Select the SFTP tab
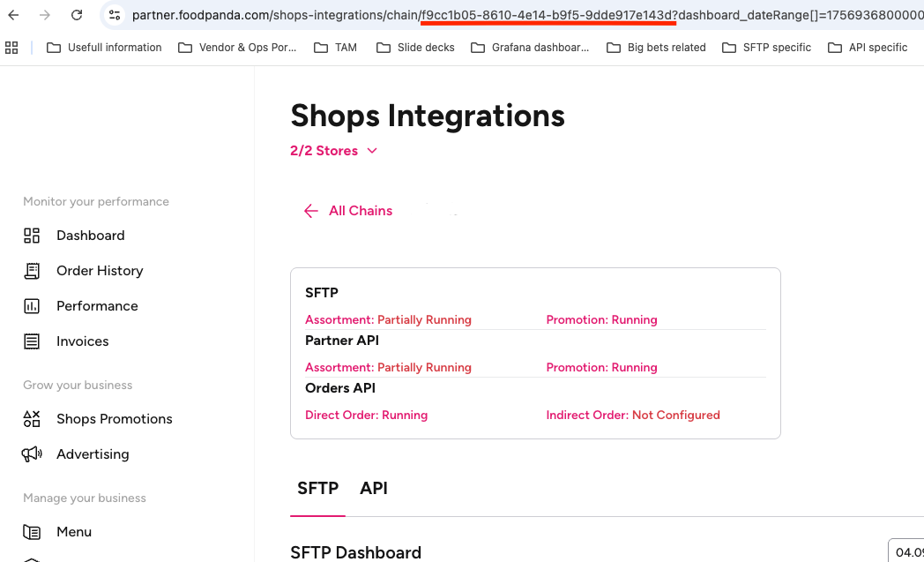 (x=317, y=489)
